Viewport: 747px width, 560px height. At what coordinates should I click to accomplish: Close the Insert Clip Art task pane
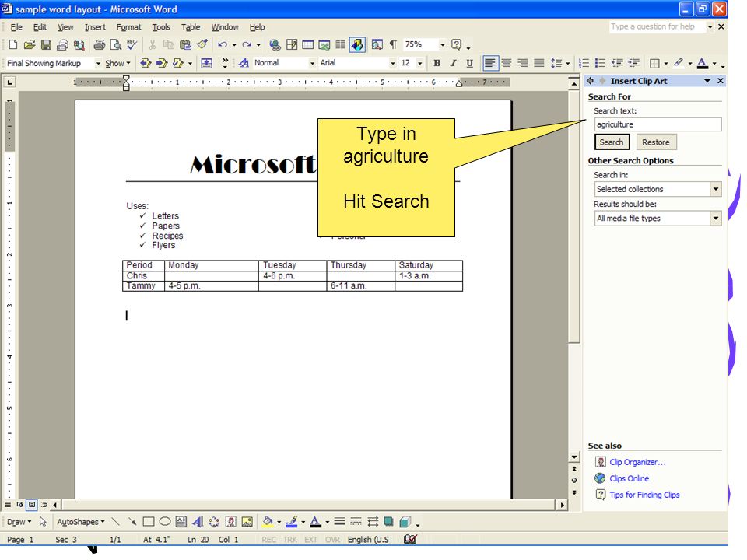[x=721, y=81]
